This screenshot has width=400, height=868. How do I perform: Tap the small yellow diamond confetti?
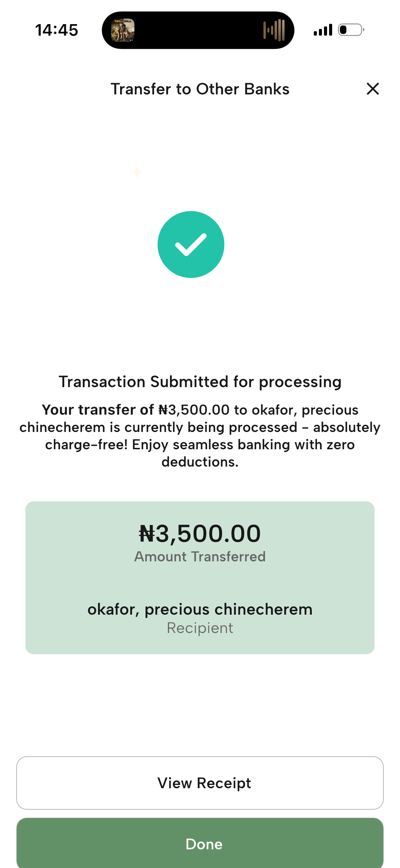[x=137, y=172]
